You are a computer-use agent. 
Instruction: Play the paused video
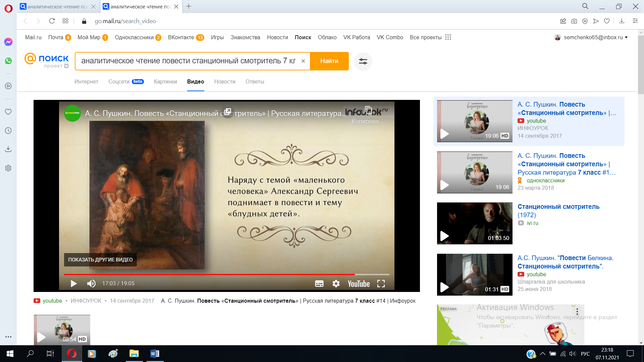(74, 284)
